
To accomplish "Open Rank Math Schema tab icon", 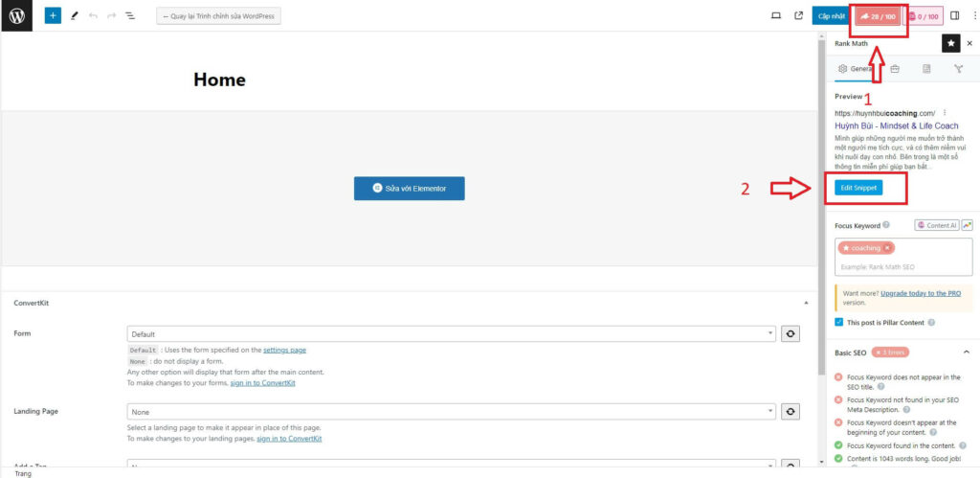I will click(926, 69).
